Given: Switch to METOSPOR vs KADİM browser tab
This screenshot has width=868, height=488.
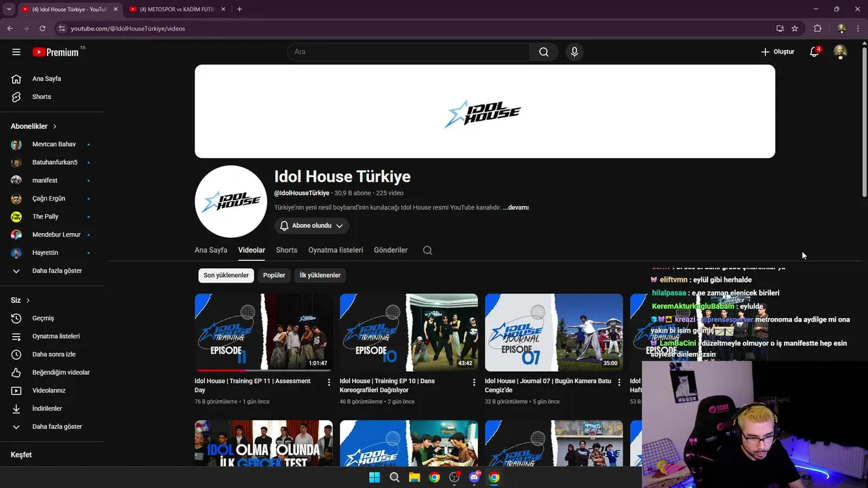Looking at the screenshot, I should (x=176, y=9).
